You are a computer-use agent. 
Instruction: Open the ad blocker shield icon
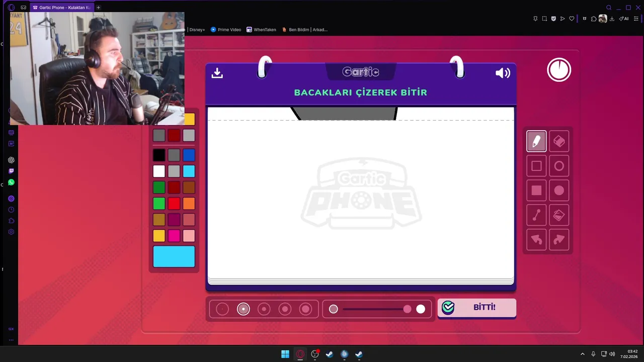[x=553, y=19]
